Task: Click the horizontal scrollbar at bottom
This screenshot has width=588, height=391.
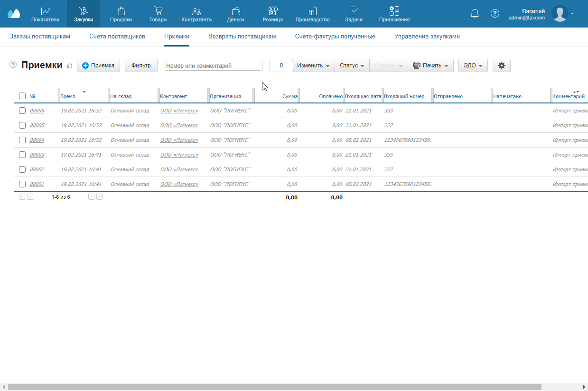Action: (274, 387)
